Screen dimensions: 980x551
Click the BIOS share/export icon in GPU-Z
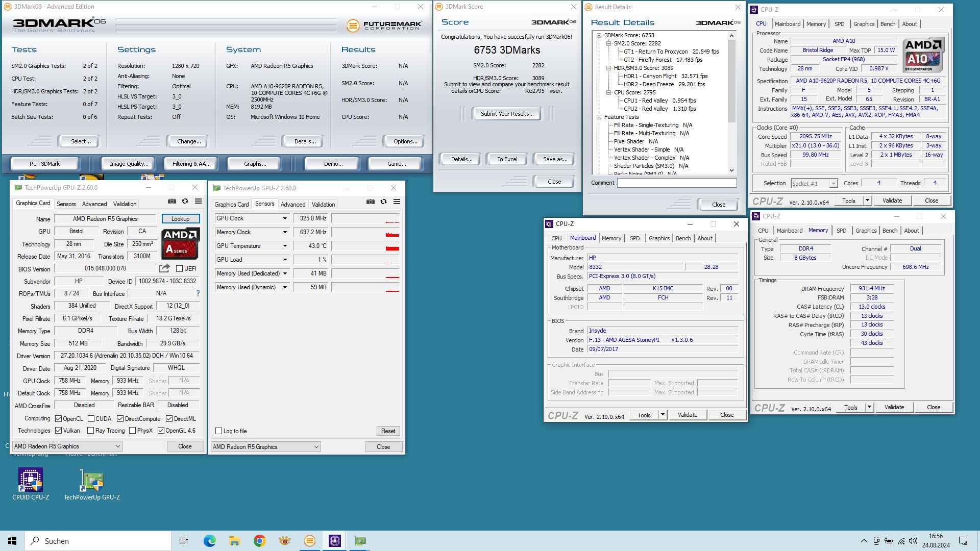(164, 268)
